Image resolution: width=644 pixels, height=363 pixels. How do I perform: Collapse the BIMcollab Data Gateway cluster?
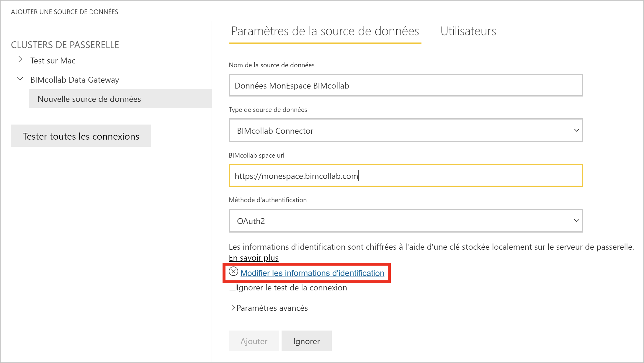click(20, 79)
